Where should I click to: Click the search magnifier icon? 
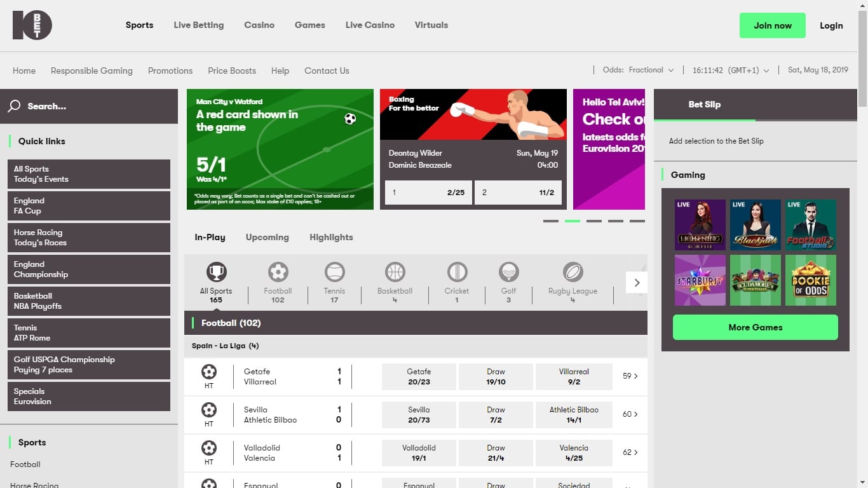click(x=14, y=106)
